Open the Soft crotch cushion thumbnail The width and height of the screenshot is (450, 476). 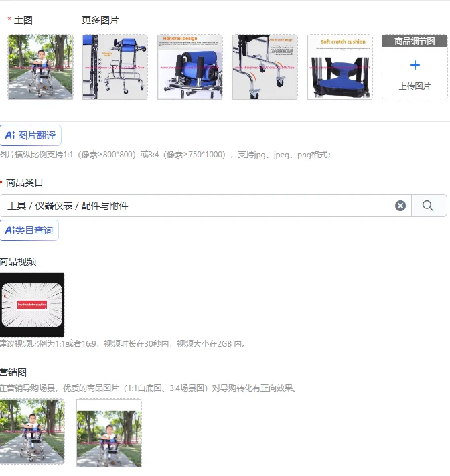pos(340,67)
